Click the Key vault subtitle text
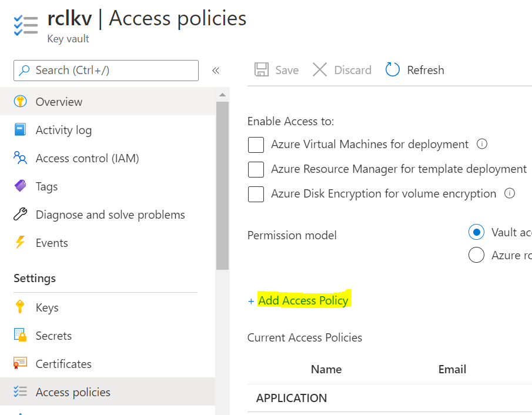Screen dimensions: 532x415 click(68, 39)
